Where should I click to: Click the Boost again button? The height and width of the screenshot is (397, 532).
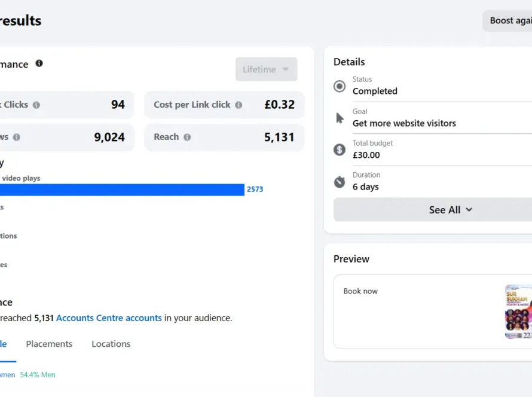[x=509, y=21]
